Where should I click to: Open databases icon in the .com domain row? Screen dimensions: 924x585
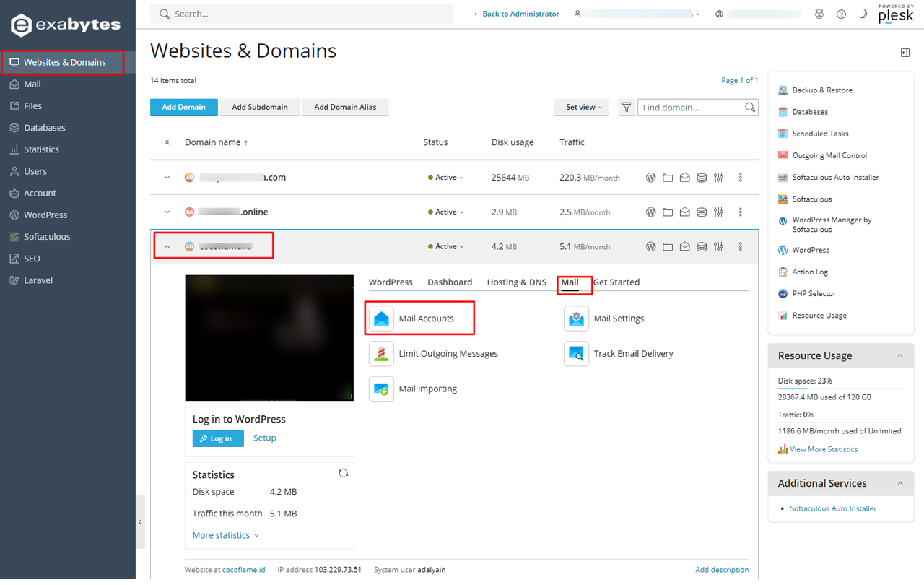coord(702,178)
